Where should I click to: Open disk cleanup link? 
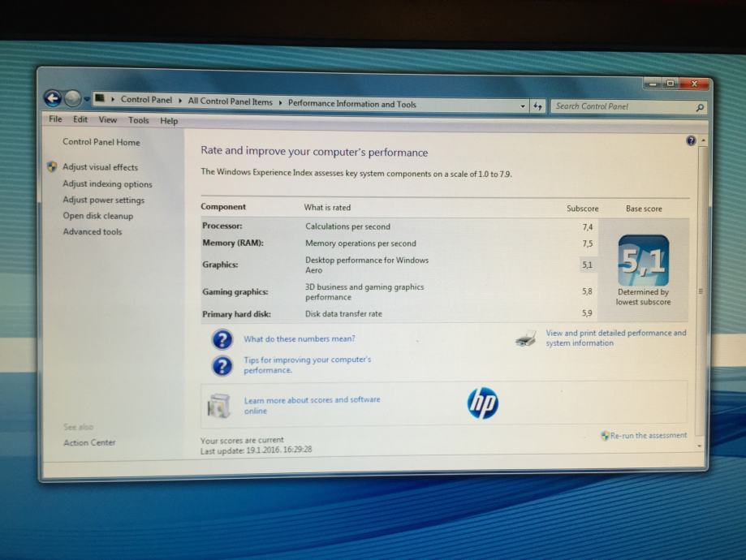pyautogui.click(x=98, y=216)
